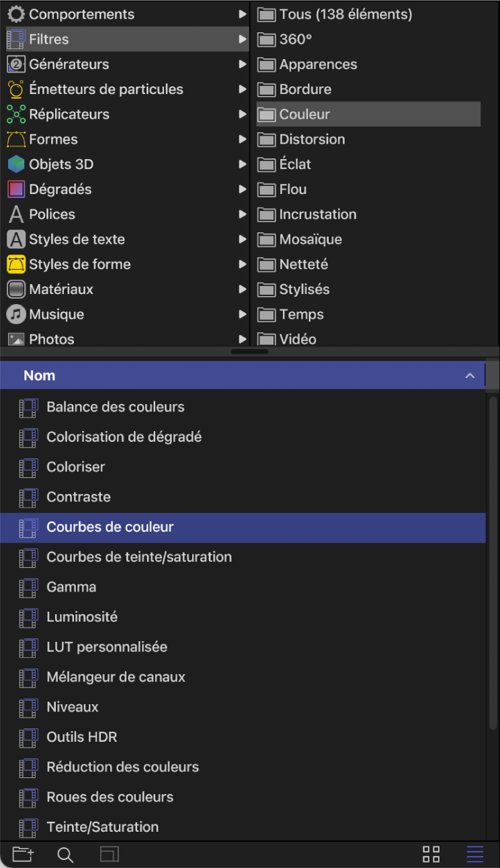This screenshot has width=500, height=868.
Task: Select the Émetteurs de particules category
Action: (104, 89)
